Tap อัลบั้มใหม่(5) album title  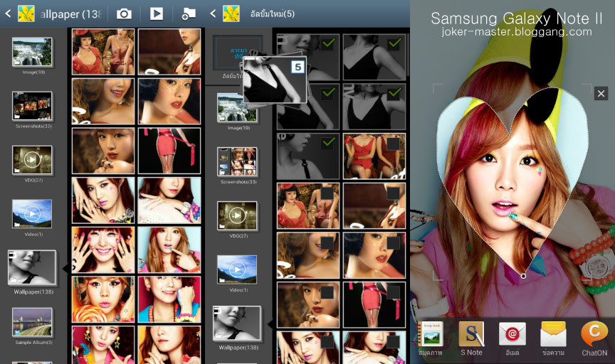(273, 14)
